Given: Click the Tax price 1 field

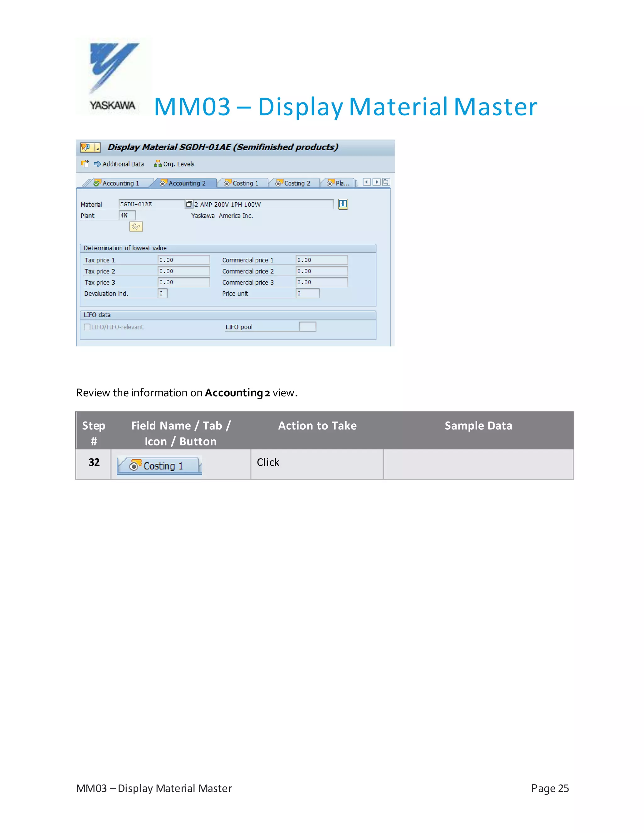Looking at the screenshot, I should pos(184,260).
